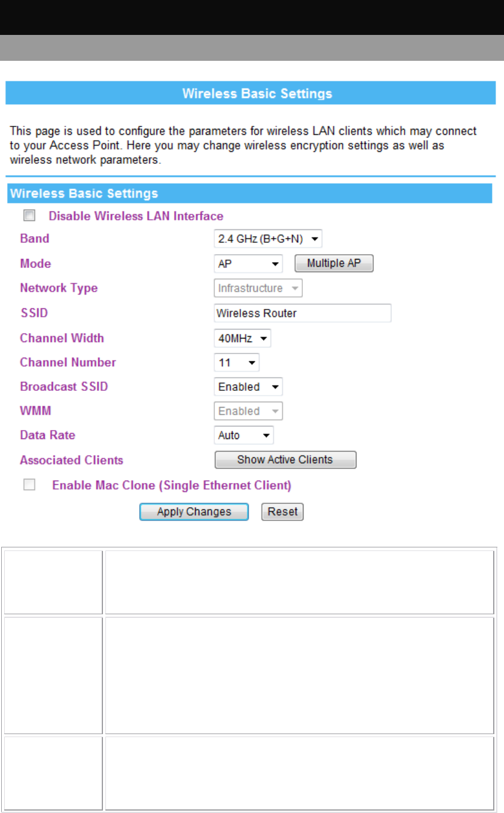
Task: Click the 'Broadcast SSID' label
Action: (x=64, y=387)
